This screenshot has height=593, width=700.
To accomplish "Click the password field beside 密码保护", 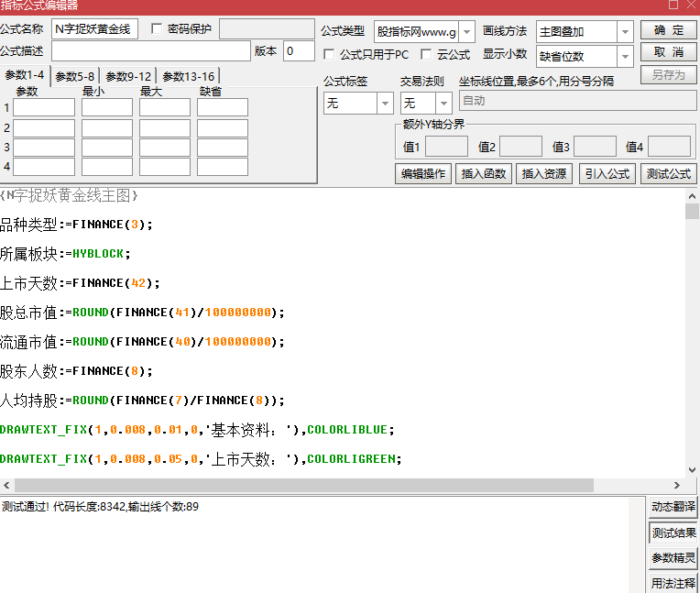I will click(x=267, y=29).
